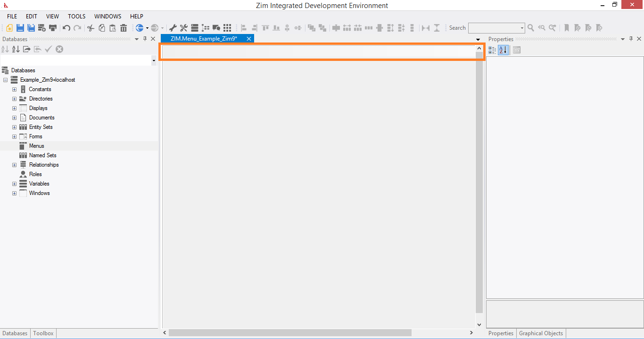The height and width of the screenshot is (339, 644).
Task: Click the blue Navigate Back icon
Action: point(140,28)
